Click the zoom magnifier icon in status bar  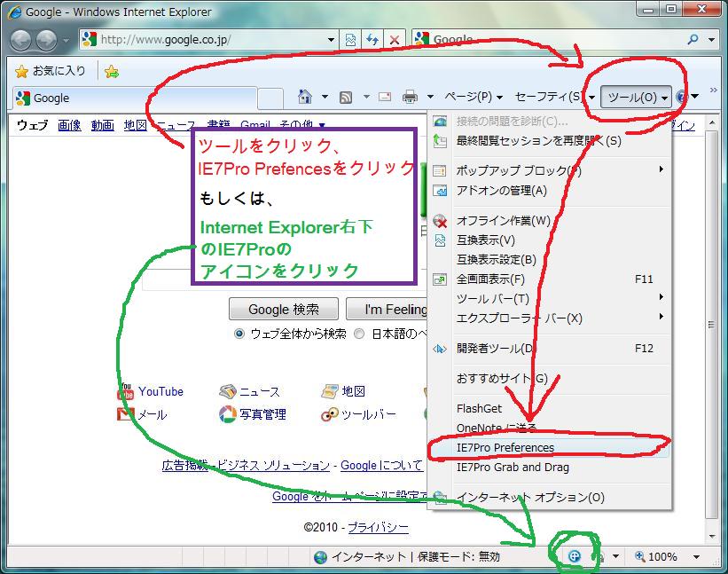pyautogui.click(x=640, y=556)
